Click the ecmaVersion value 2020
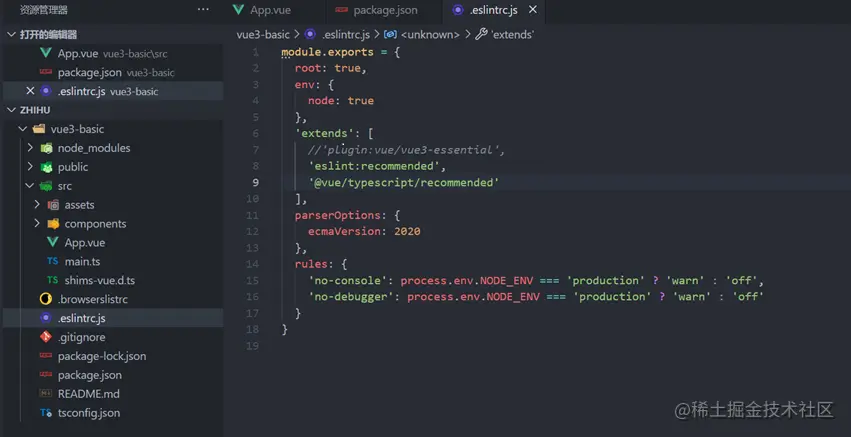The width and height of the screenshot is (851, 437). pyautogui.click(x=407, y=231)
